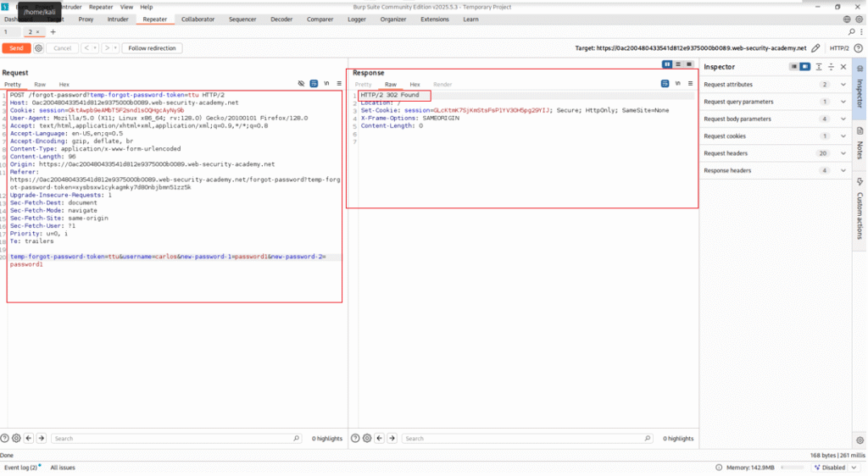
Task: Open the Repeater send settings gear
Action: point(39,48)
